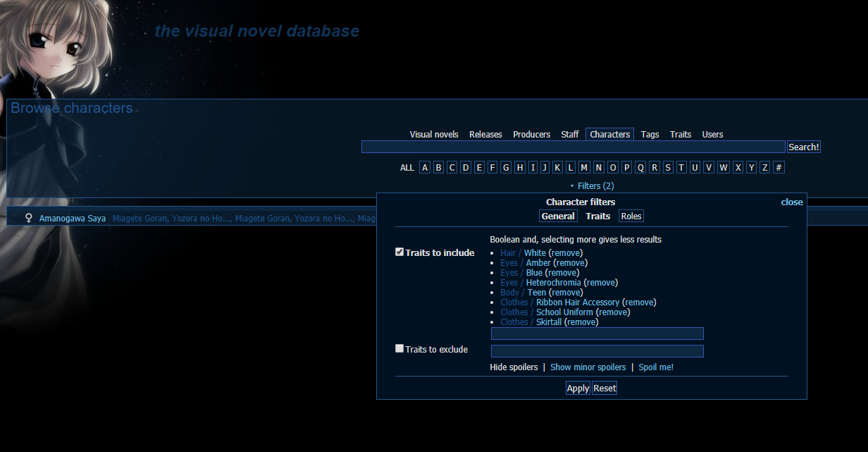Screen dimensions: 868x452
Task: Uncheck the Traits to include checkbox
Action: pyautogui.click(x=399, y=252)
